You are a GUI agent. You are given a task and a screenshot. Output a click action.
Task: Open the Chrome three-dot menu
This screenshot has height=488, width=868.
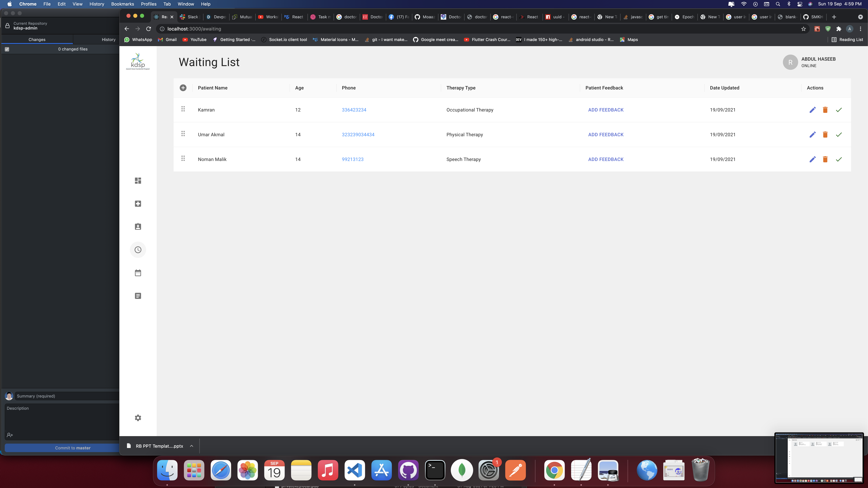(860, 29)
